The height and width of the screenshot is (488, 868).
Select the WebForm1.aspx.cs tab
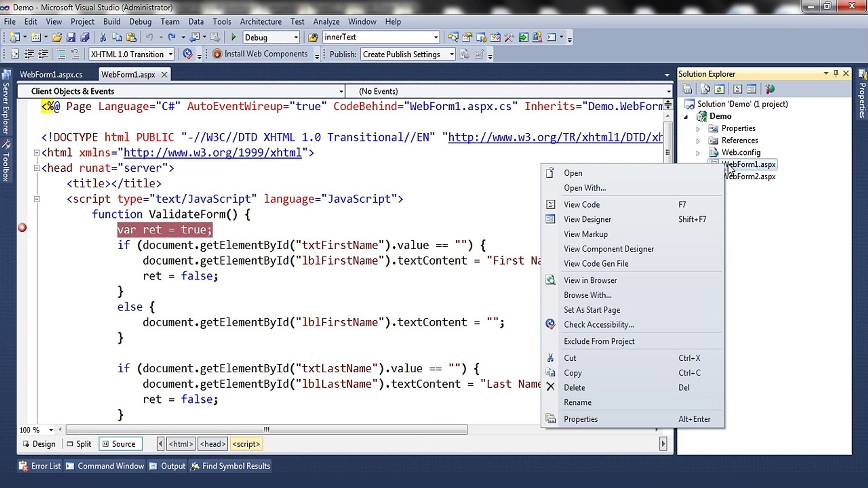51,75
